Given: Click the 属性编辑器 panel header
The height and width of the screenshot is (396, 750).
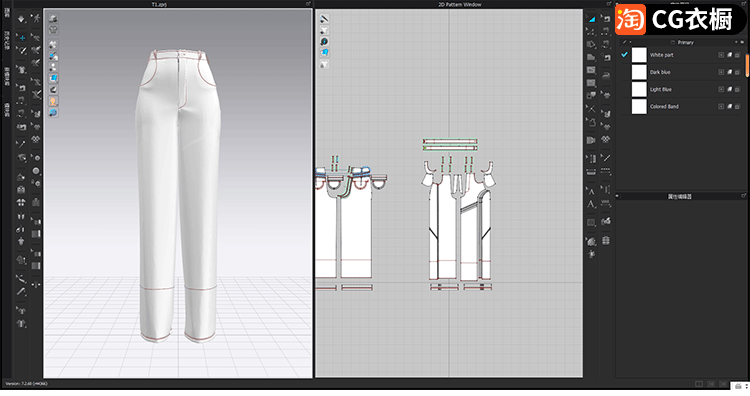Looking at the screenshot, I should pyautogui.click(x=680, y=197).
